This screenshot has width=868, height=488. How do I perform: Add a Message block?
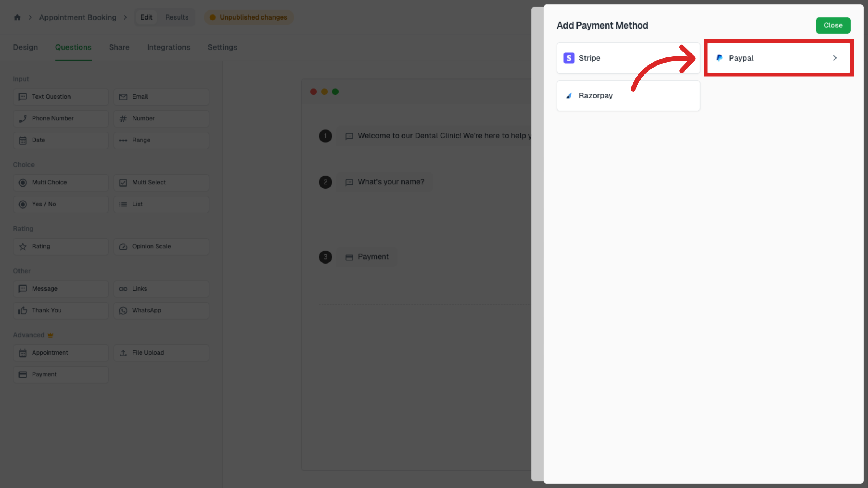click(x=61, y=289)
